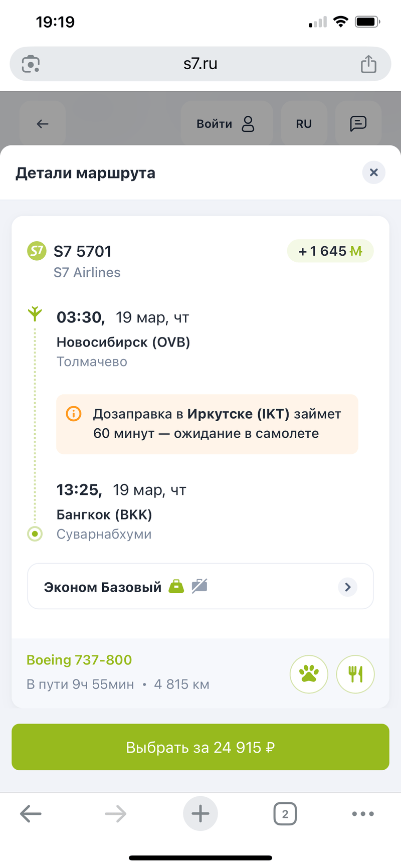Open Safari more options menu

[x=363, y=814]
